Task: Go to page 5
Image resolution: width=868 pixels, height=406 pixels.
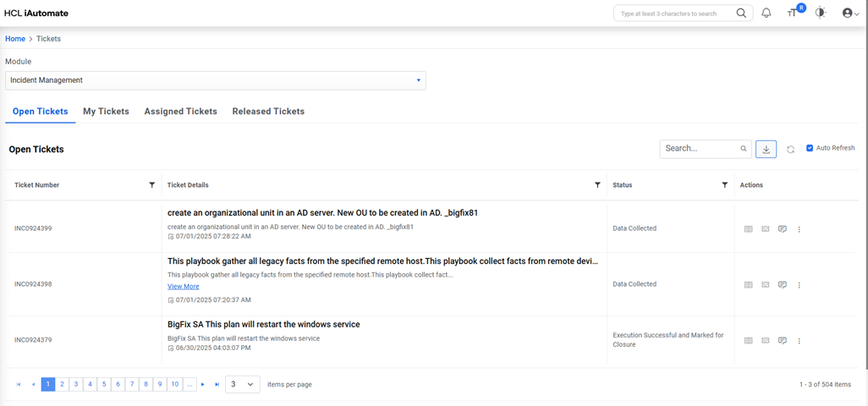Action: click(x=104, y=384)
